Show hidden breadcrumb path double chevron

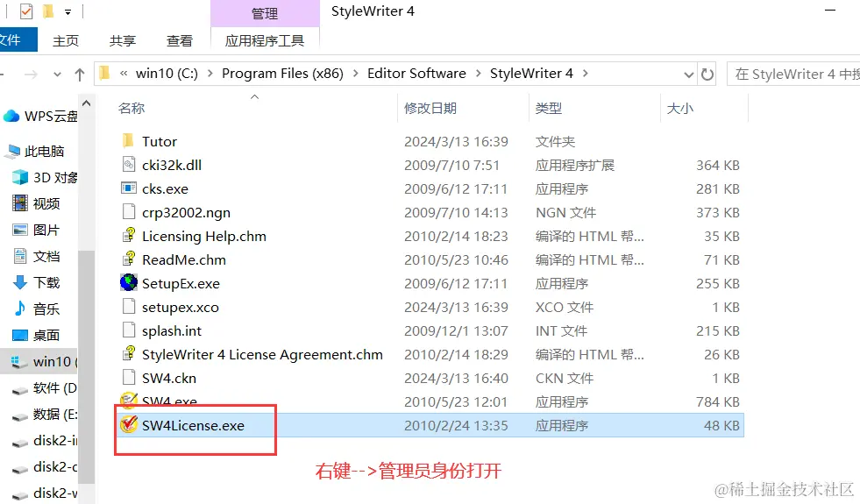pos(124,74)
